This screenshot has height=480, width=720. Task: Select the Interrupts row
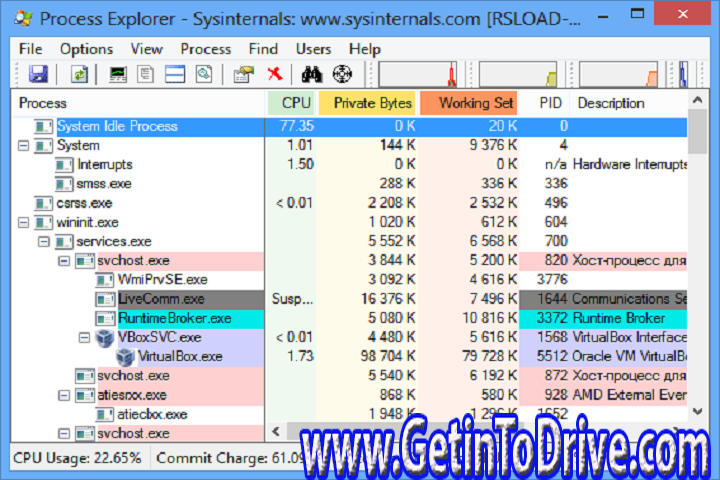(349, 164)
